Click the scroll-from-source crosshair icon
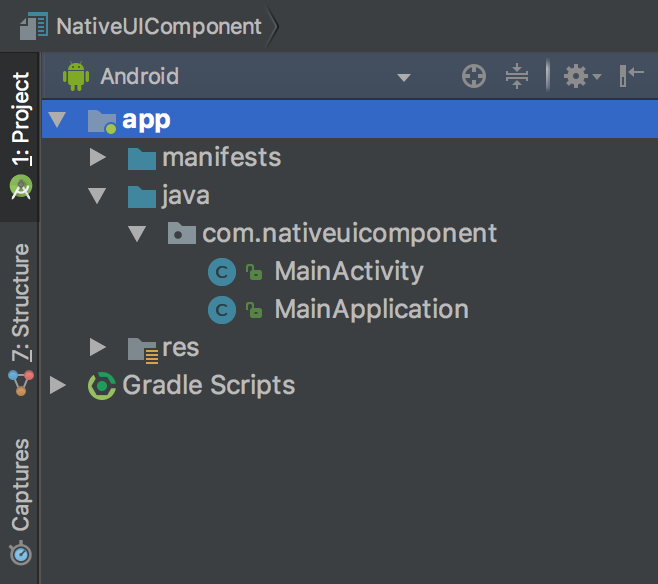 coord(474,76)
